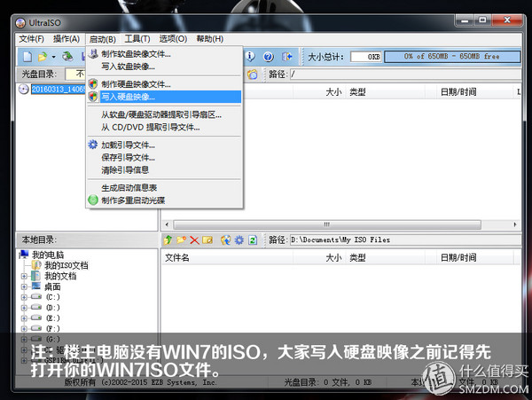Viewport: 532px width, 400px height.
Task: Click the blue Help question mark icon
Action: pyautogui.click(x=268, y=56)
